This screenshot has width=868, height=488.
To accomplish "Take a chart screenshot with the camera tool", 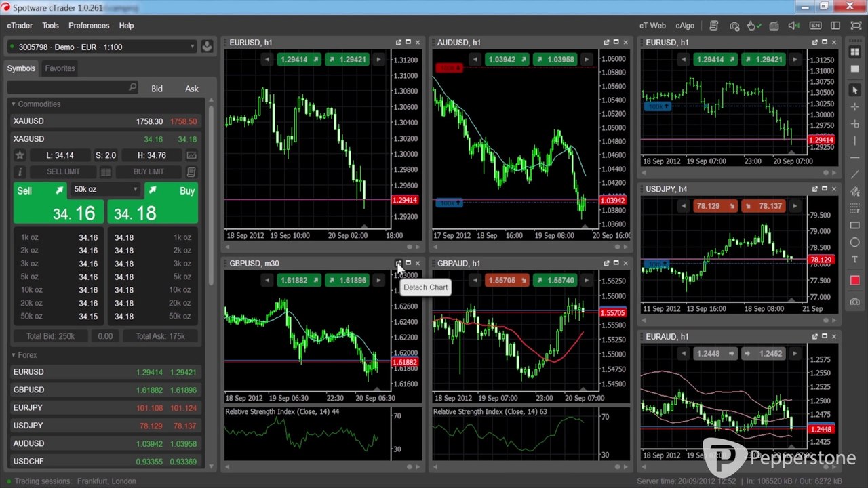I will pyautogui.click(x=854, y=302).
